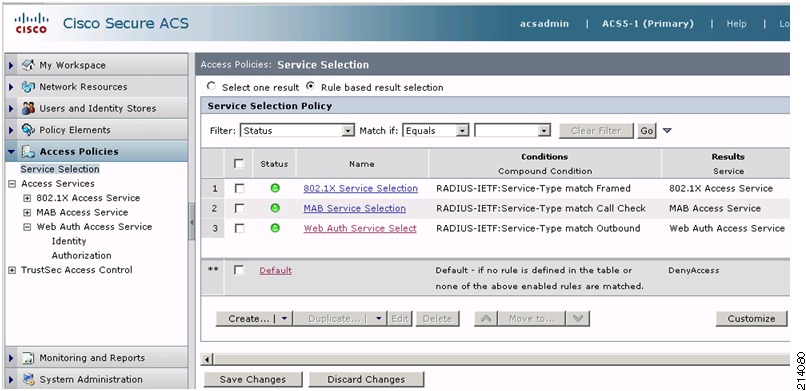Click the Network Resources icon
Screen dimensions: 806x391
(x=28, y=87)
